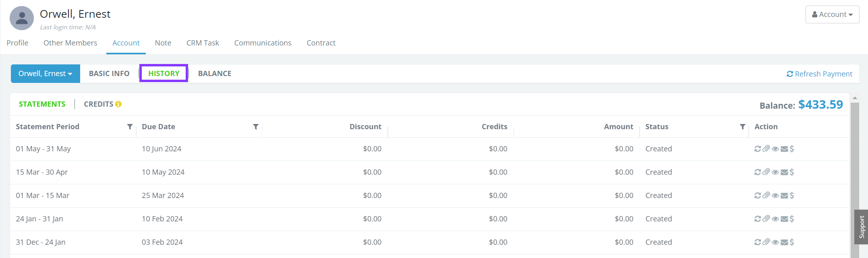868x258 pixels.
Task: Open the BALANCE sub-tab
Action: pos(215,74)
